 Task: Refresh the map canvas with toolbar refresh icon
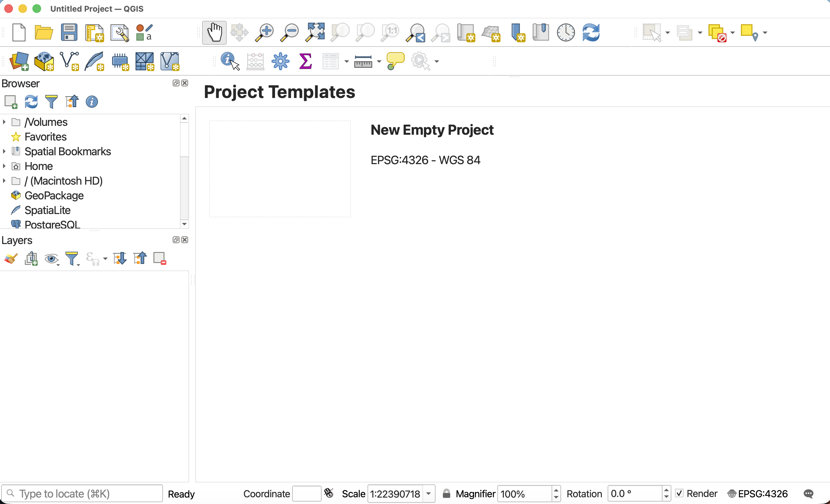click(591, 33)
